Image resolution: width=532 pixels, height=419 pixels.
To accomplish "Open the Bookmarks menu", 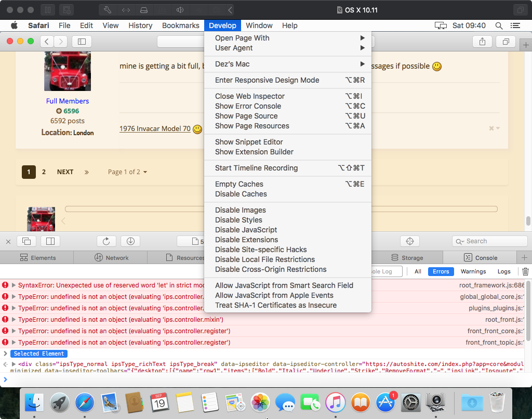I will [x=180, y=25].
